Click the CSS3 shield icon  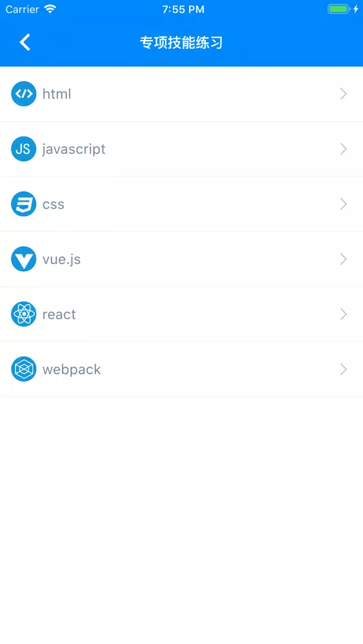click(x=23, y=204)
